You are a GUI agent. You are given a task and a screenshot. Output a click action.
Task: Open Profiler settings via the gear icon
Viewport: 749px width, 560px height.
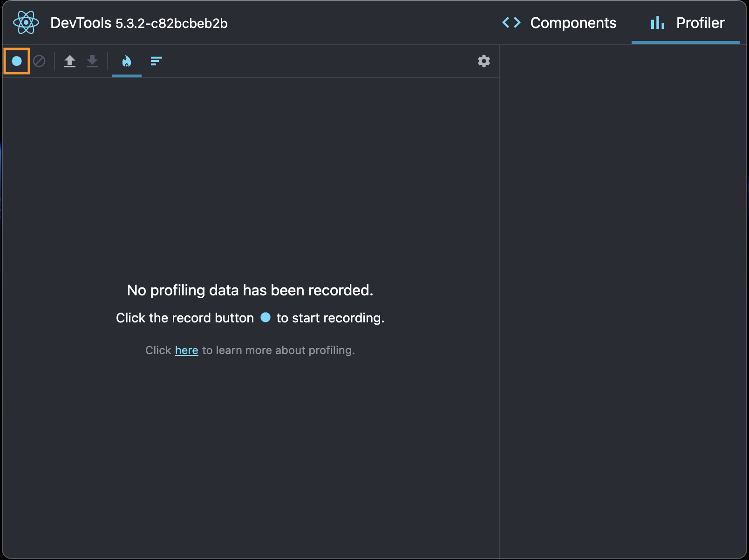coord(484,61)
